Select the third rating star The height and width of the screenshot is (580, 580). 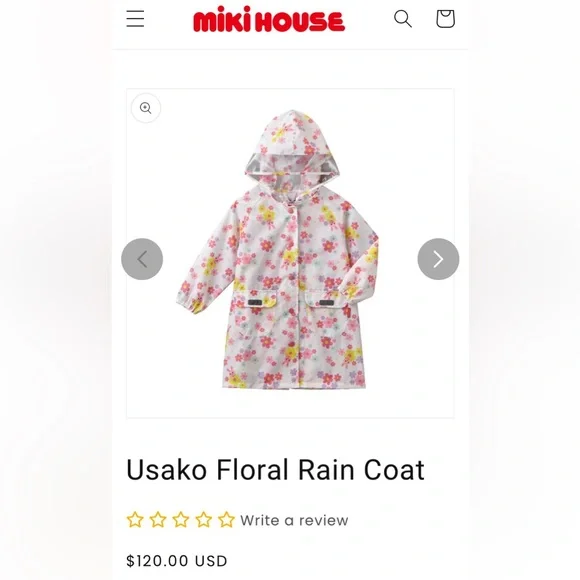click(x=181, y=520)
